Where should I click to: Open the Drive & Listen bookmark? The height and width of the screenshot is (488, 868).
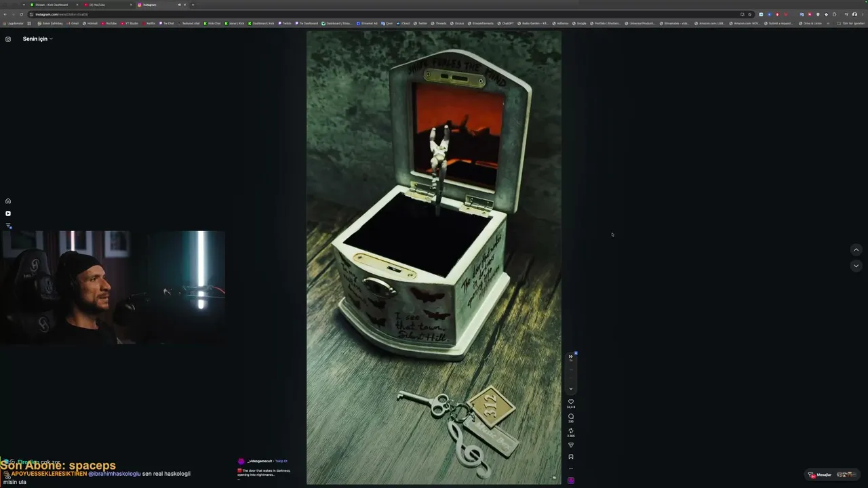810,23
